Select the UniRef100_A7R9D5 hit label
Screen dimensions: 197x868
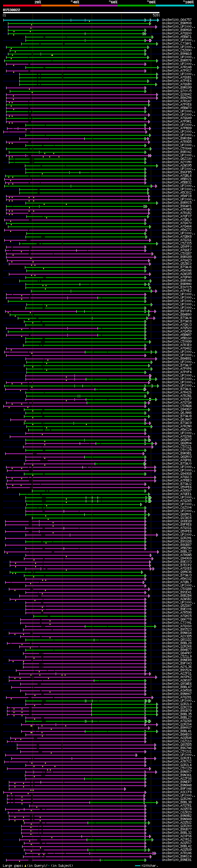(176, 142)
